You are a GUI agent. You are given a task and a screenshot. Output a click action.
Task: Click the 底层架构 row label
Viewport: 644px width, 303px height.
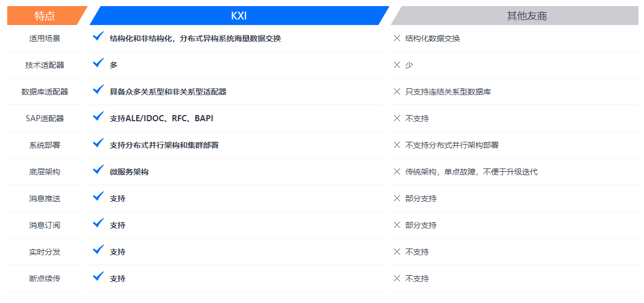(x=45, y=172)
